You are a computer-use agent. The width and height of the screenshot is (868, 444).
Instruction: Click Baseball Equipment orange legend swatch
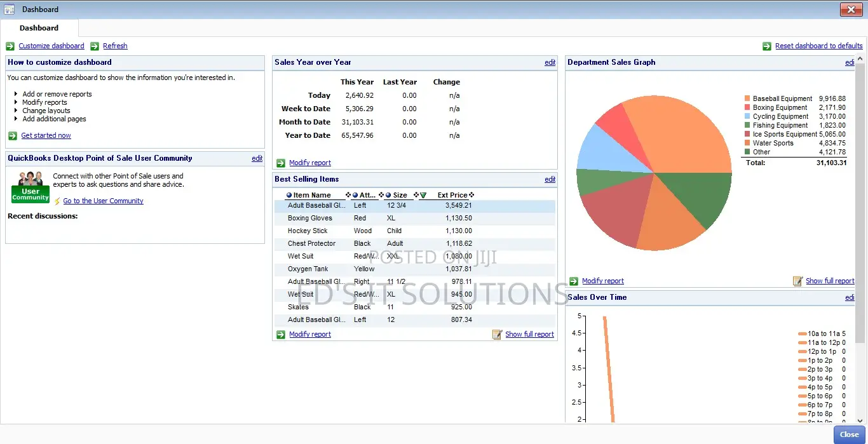click(747, 98)
